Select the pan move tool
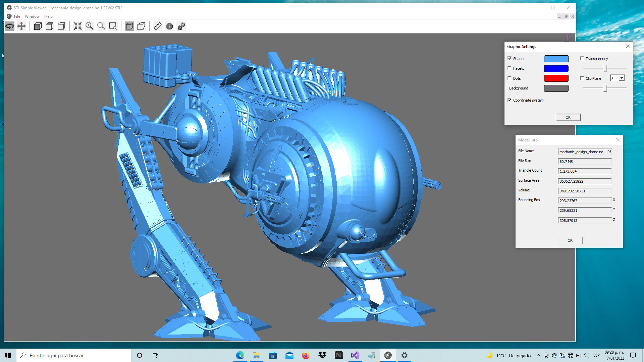The image size is (644, 362). pyautogui.click(x=21, y=26)
